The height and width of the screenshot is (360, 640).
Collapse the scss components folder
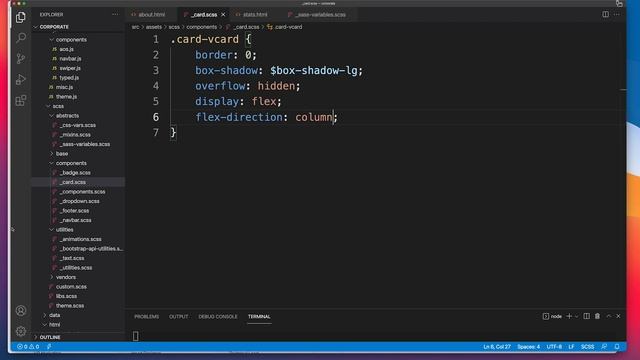coord(71,163)
